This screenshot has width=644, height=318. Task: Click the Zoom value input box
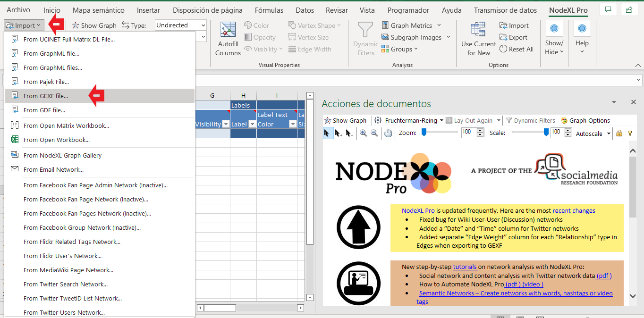pos(468,133)
